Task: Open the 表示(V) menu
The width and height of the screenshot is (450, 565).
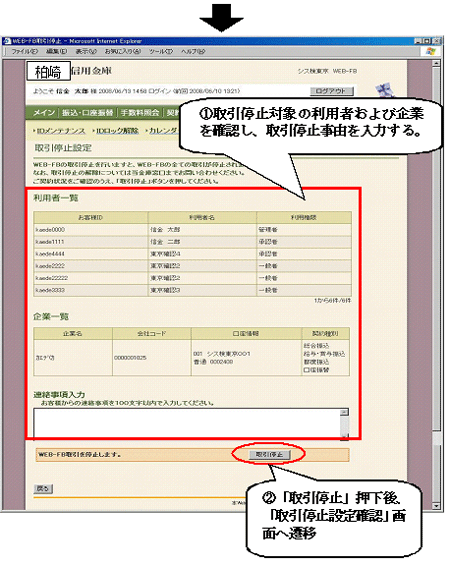Action: point(86,52)
